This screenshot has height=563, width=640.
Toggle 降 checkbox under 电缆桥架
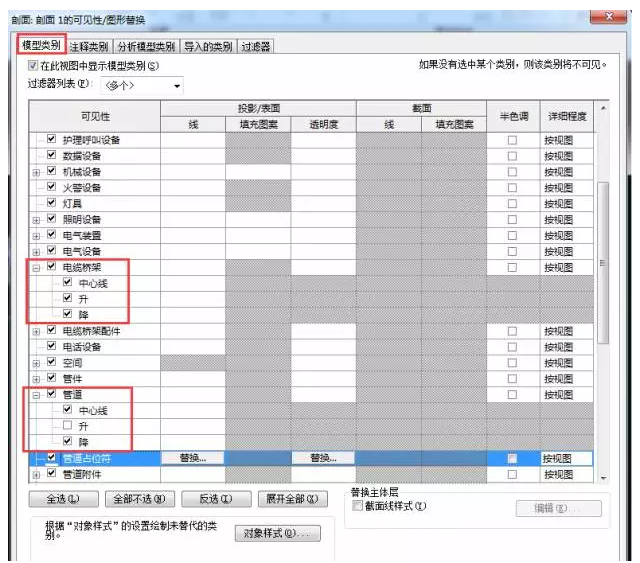point(68,314)
